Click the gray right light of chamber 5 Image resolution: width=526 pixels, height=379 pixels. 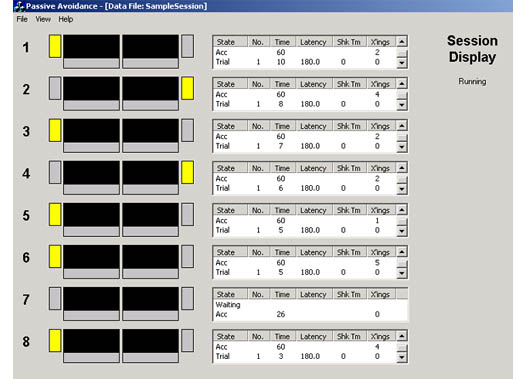click(188, 214)
